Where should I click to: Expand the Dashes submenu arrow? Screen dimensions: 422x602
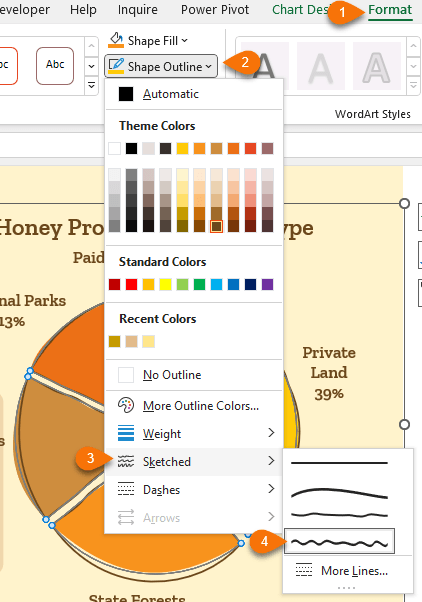point(271,489)
